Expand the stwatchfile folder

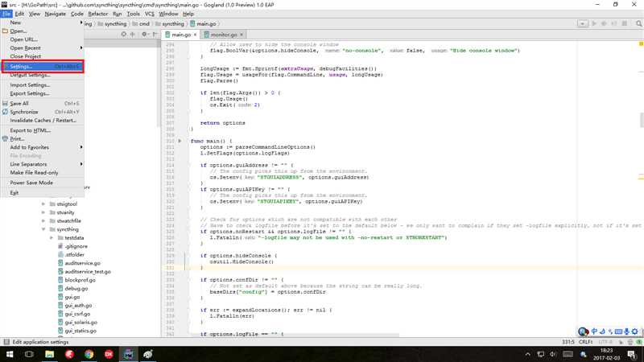[x=43, y=220]
